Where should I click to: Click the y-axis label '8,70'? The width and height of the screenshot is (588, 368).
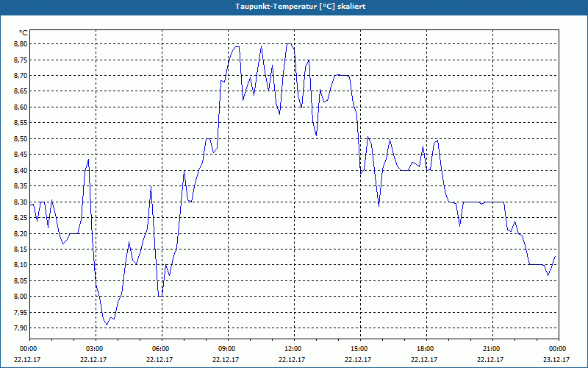tap(21, 76)
